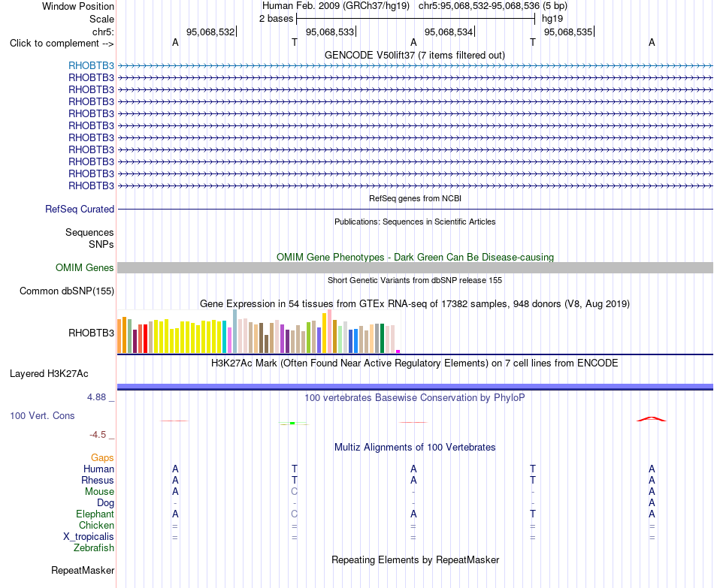
Task: Select the Zebrafish alignment row label
Action: [94, 548]
